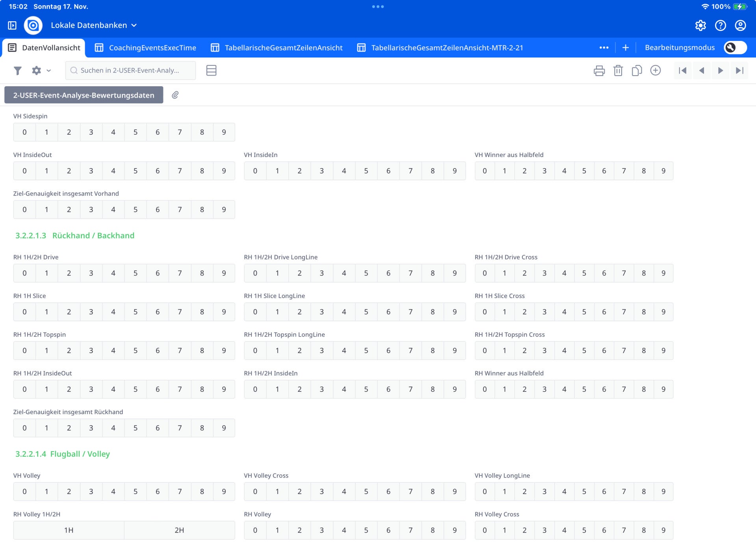Click the print records icon
Image resolution: width=756 pixels, height=546 pixels.
point(599,70)
